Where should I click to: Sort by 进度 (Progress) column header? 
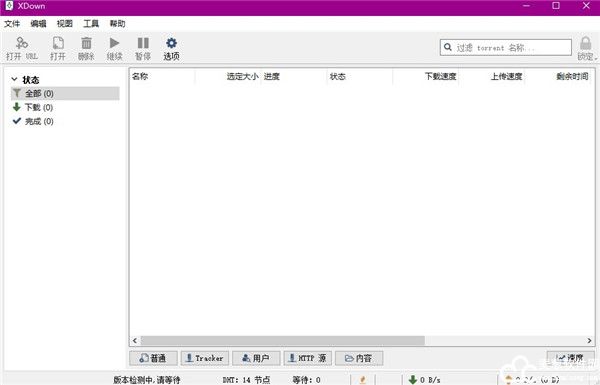[294, 76]
